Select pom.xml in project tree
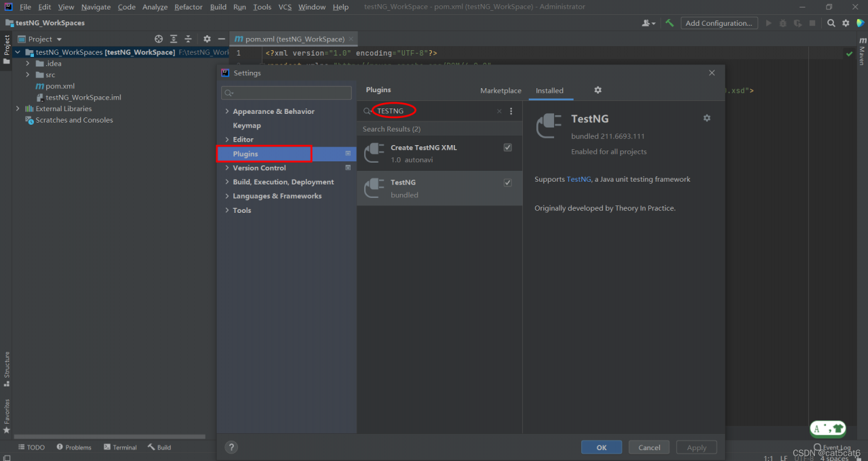This screenshot has height=461, width=868. [x=60, y=86]
